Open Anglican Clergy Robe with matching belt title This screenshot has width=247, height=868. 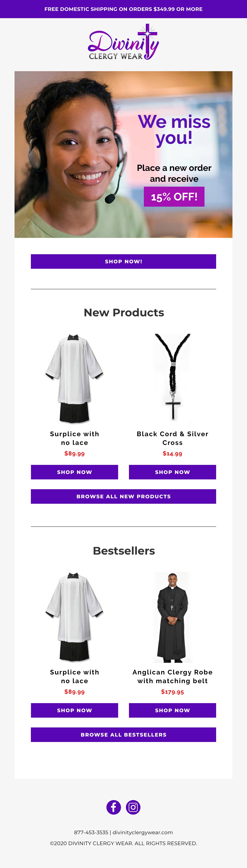(173, 676)
